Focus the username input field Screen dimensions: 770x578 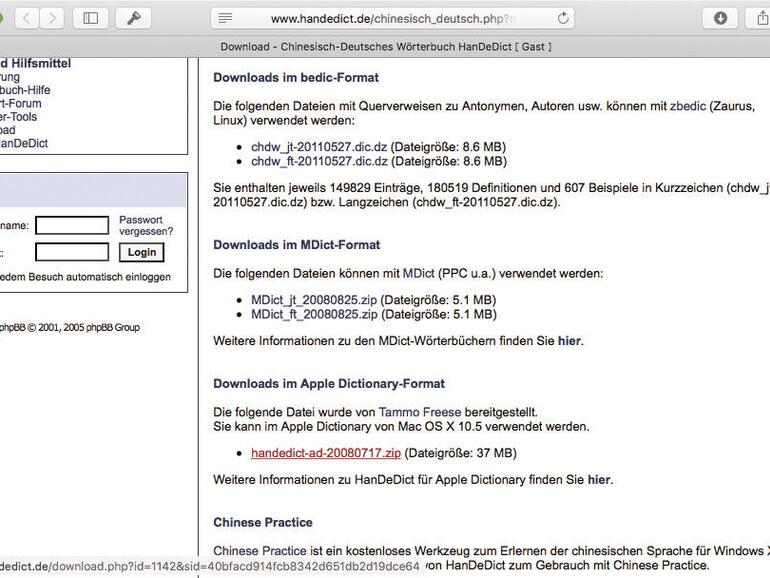click(x=72, y=225)
